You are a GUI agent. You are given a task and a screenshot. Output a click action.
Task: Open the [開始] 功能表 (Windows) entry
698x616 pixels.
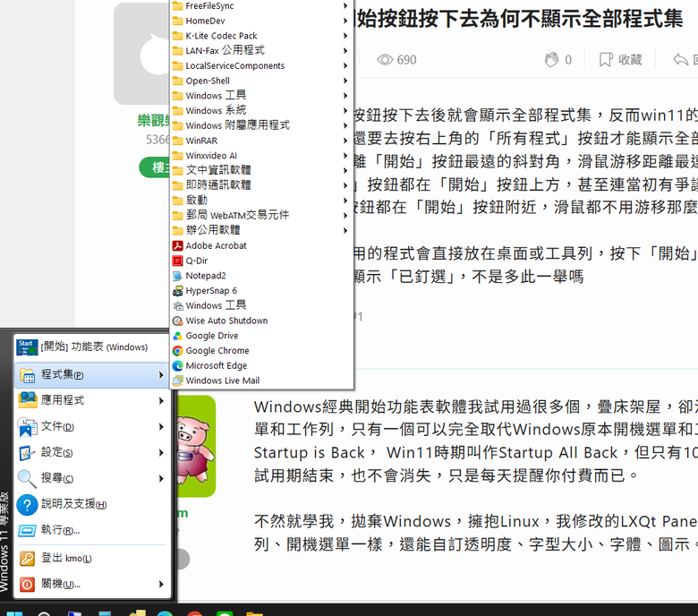pos(92,347)
